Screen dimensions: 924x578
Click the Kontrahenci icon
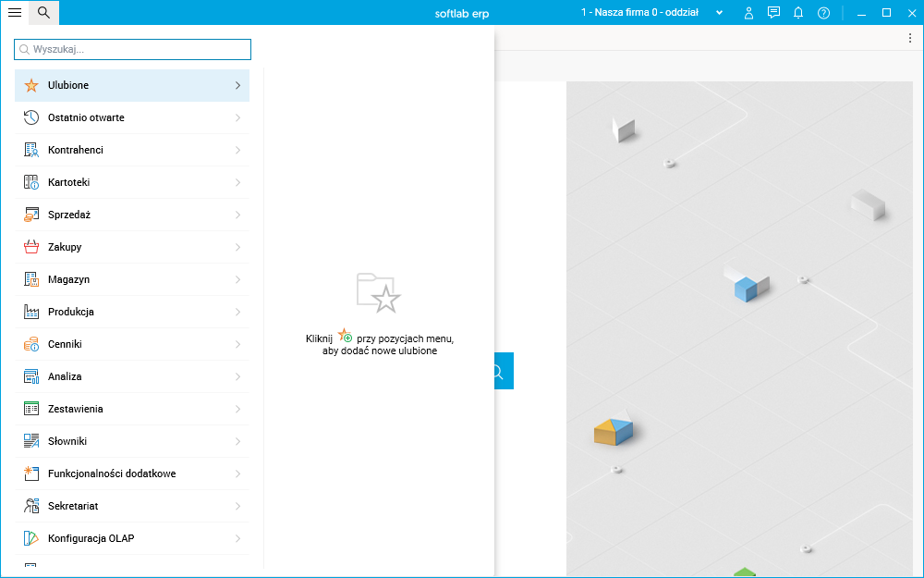(31, 150)
